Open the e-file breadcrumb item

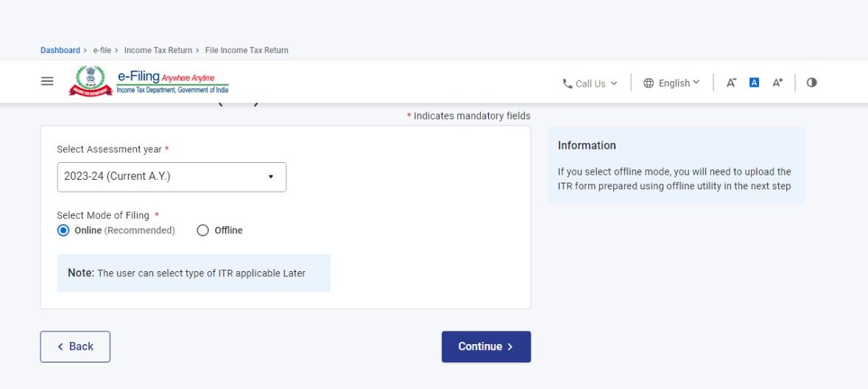point(102,50)
